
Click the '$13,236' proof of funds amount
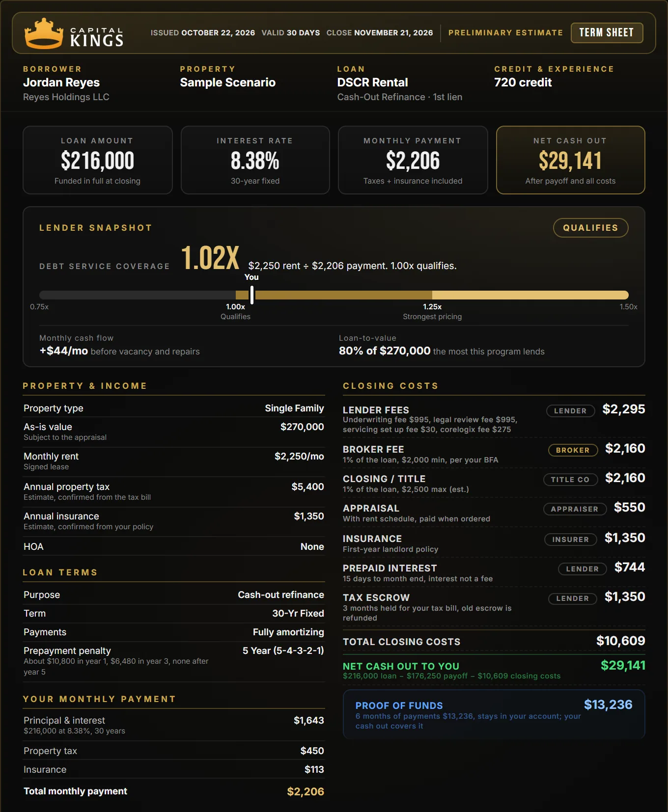608,705
